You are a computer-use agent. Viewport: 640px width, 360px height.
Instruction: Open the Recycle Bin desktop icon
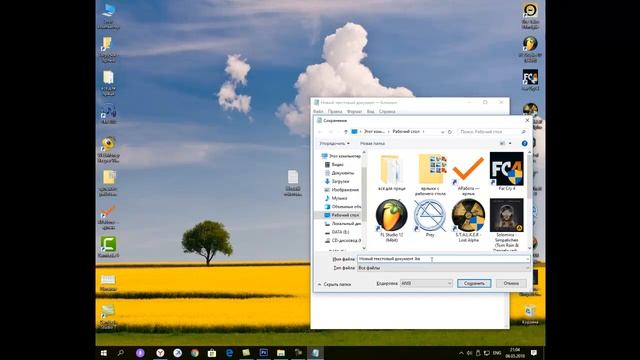point(529,314)
